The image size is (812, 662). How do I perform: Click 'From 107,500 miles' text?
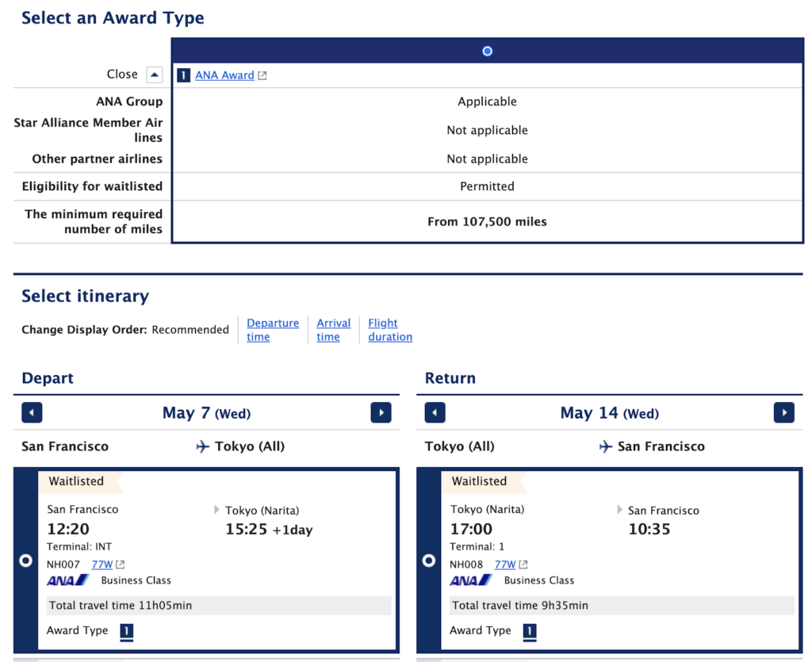pos(487,221)
